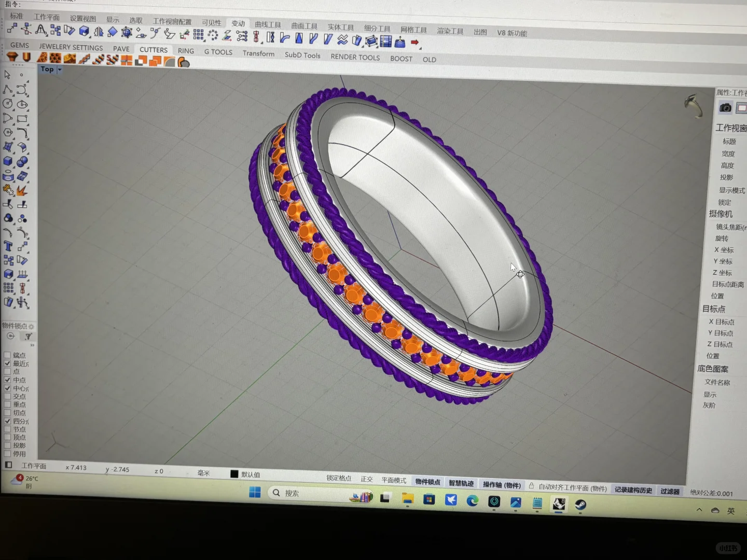Disable the 最近点 object snap checkbox
747x560 pixels.
click(7, 363)
